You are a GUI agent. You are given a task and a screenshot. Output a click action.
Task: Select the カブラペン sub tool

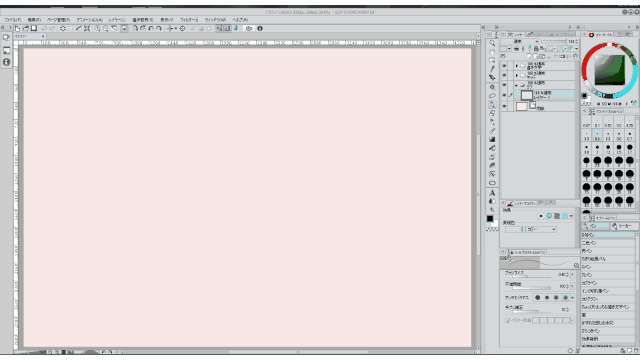pyautogui.click(x=608, y=283)
